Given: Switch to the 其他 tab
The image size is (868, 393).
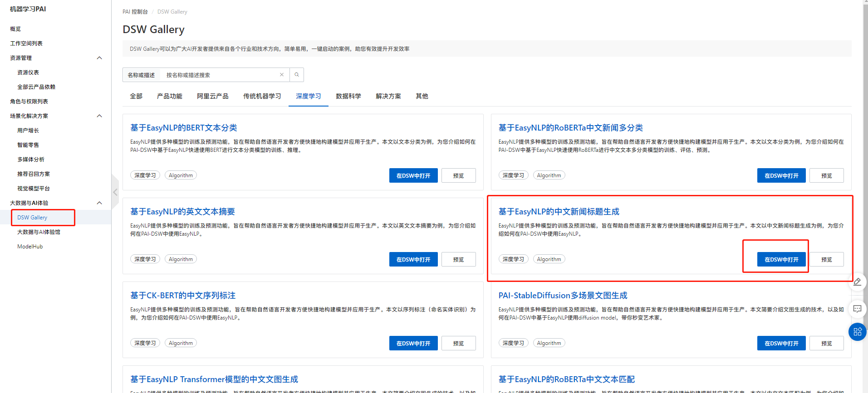Looking at the screenshot, I should coord(422,96).
